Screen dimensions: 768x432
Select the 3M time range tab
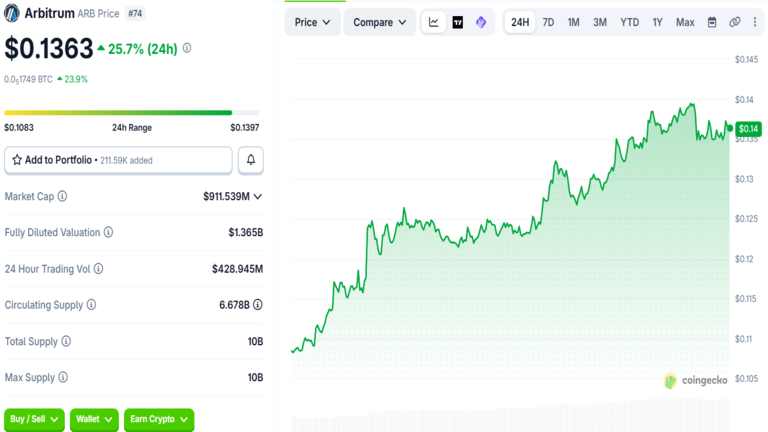point(600,22)
